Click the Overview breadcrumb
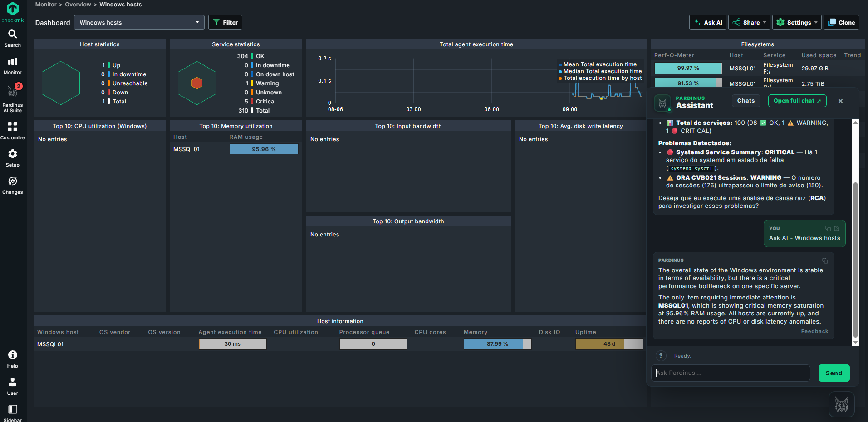The width and height of the screenshot is (868, 422). (x=78, y=5)
